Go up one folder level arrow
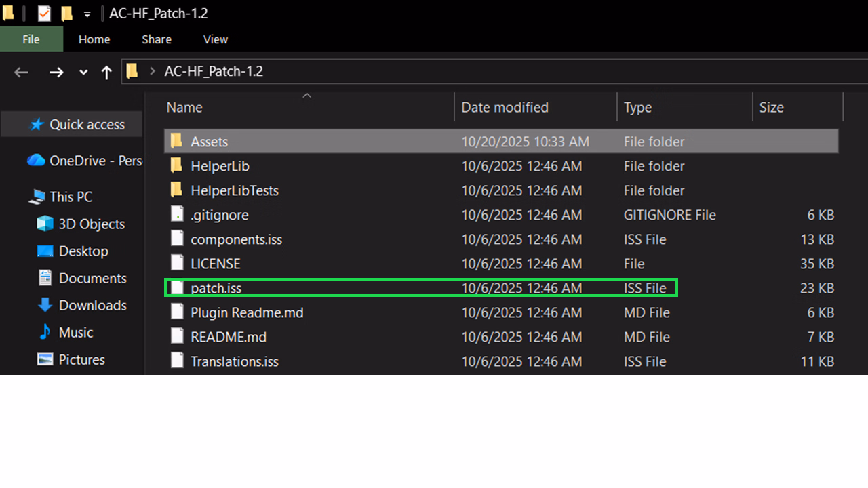 click(x=106, y=72)
